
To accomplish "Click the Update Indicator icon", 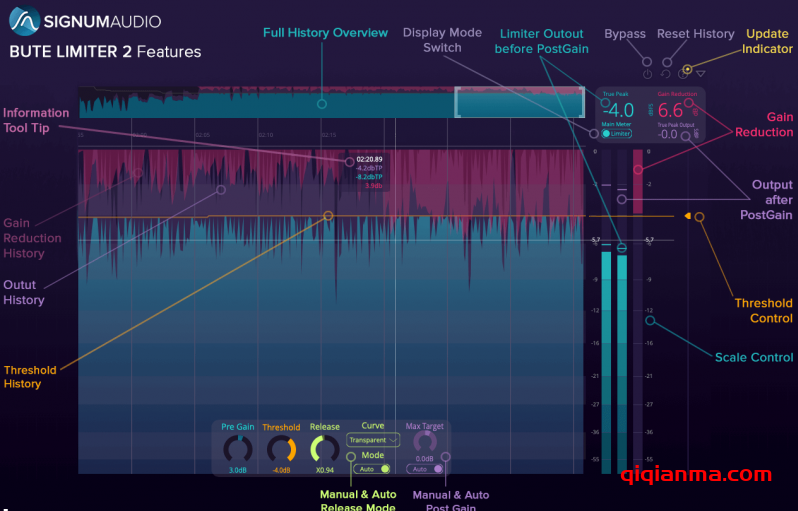I will [x=684, y=72].
